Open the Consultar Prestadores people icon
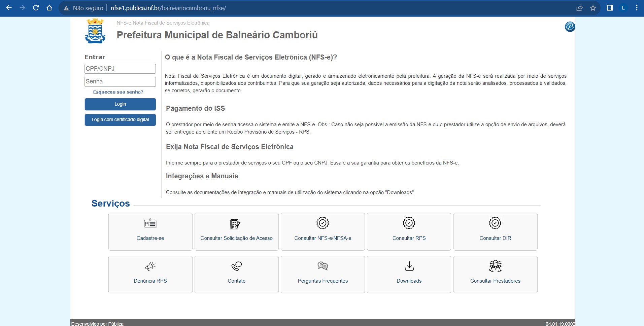The image size is (644, 326). (x=495, y=266)
